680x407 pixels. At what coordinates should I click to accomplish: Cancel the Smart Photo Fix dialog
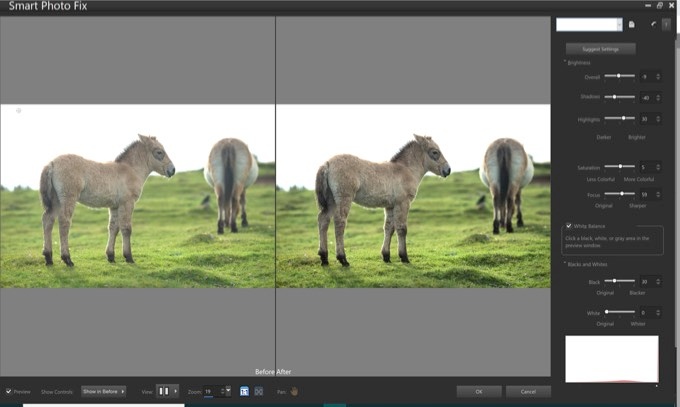(x=528, y=391)
